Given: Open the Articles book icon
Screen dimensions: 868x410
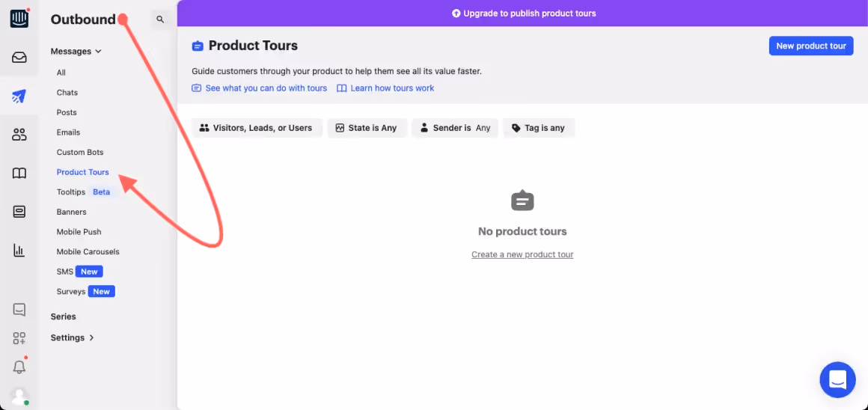Looking at the screenshot, I should coord(19,174).
